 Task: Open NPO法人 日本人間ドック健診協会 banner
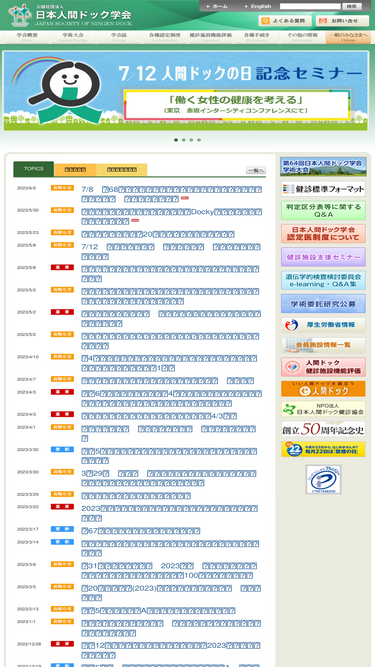pyautogui.click(x=323, y=409)
